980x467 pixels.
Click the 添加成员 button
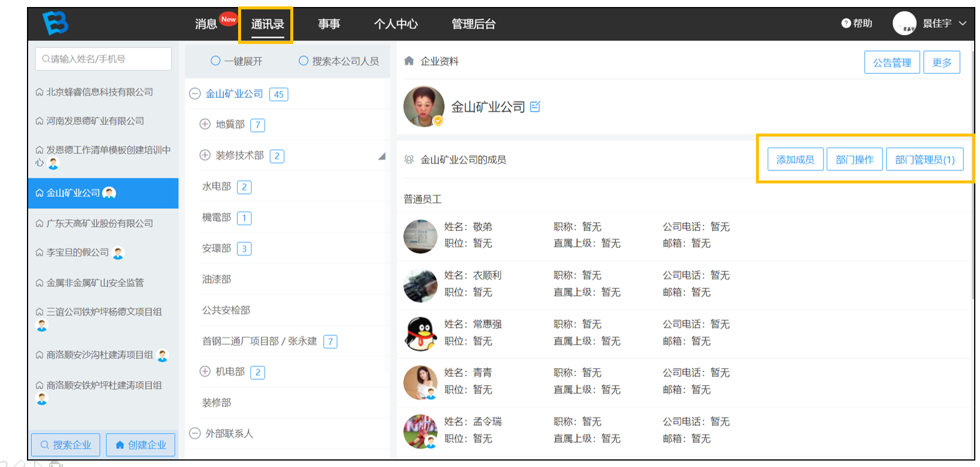click(x=795, y=159)
